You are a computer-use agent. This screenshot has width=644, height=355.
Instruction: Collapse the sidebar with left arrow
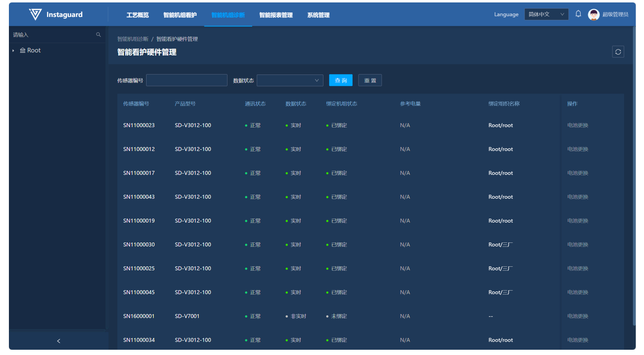click(59, 341)
